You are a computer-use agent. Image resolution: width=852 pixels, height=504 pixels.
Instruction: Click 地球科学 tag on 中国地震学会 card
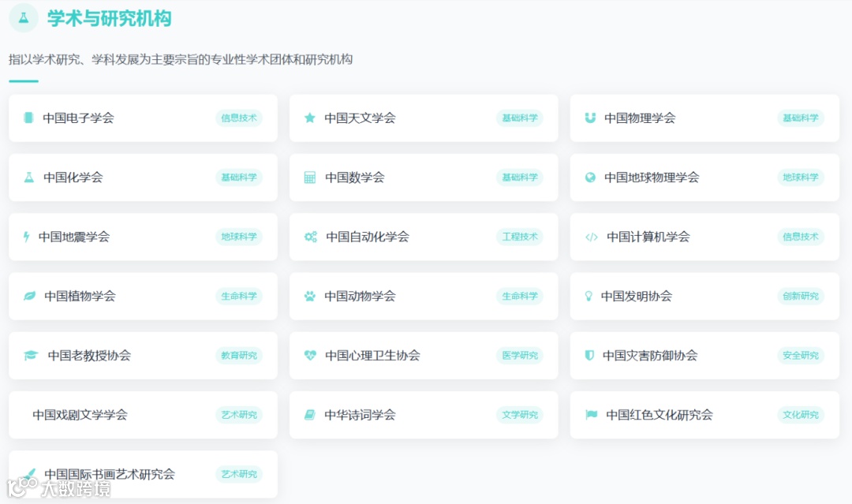click(239, 237)
